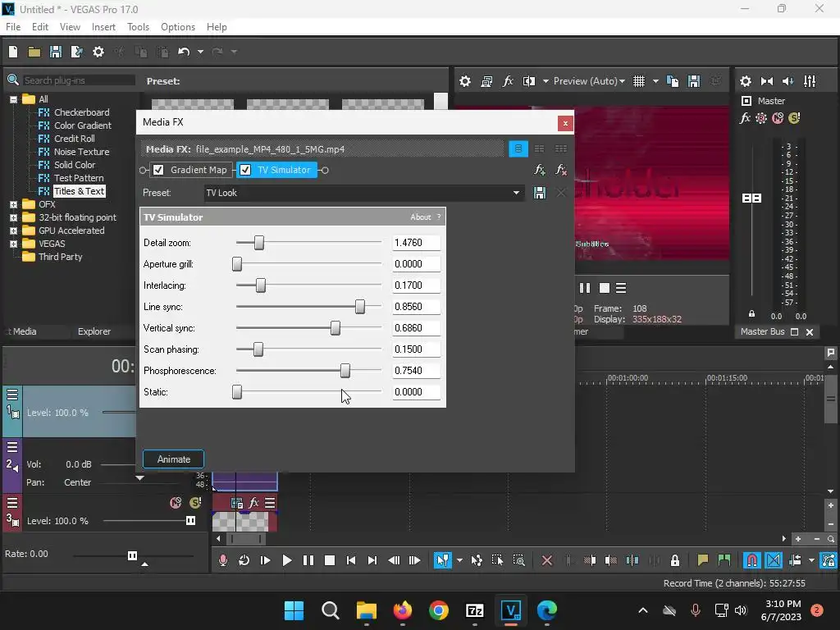Screen dimensions: 840x630
Task: Toggle preview overlay grid icon
Action: point(639,81)
